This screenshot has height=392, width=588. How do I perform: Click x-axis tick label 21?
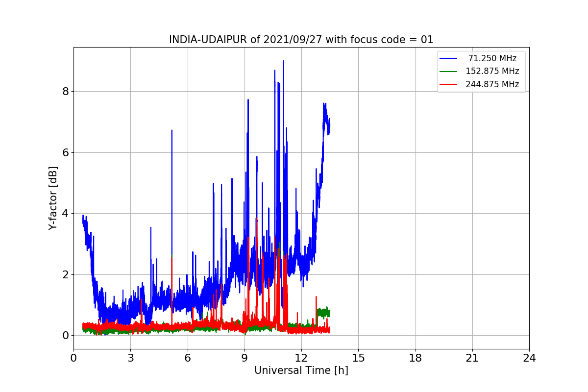point(472,358)
